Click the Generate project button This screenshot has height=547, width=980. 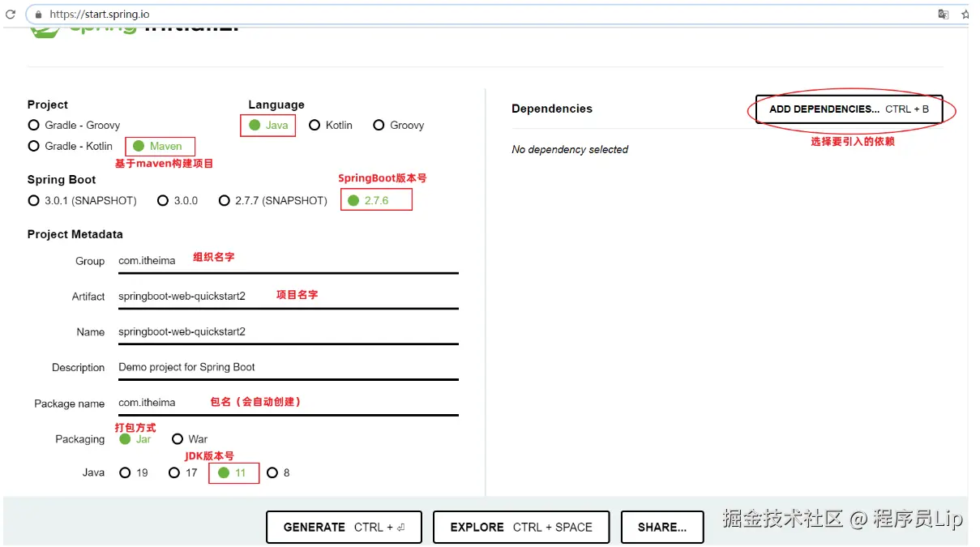point(344,527)
